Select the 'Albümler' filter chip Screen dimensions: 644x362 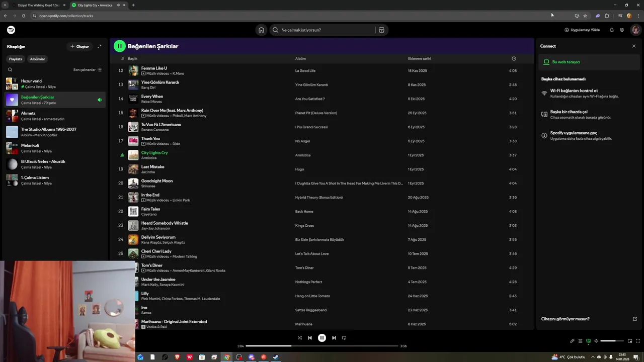(x=37, y=59)
